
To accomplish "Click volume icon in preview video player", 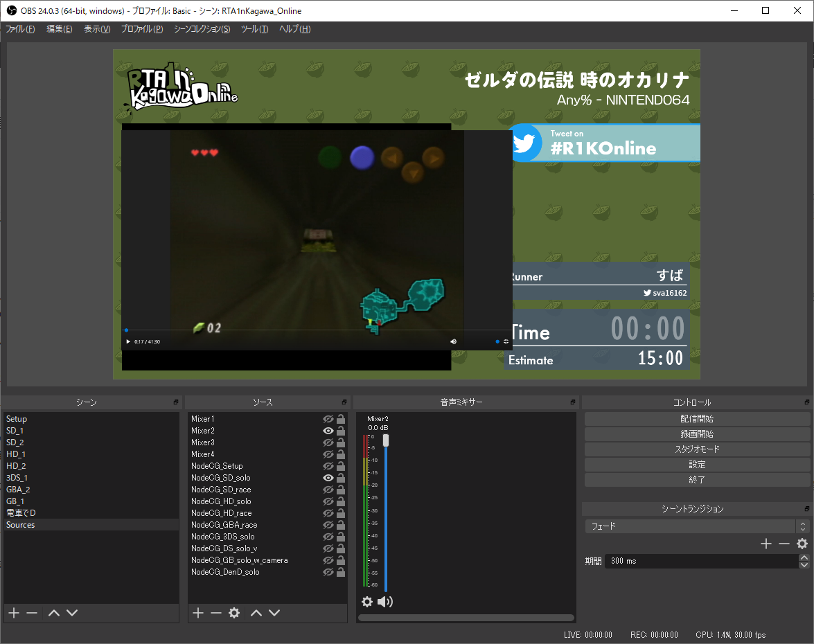I will 453,341.
